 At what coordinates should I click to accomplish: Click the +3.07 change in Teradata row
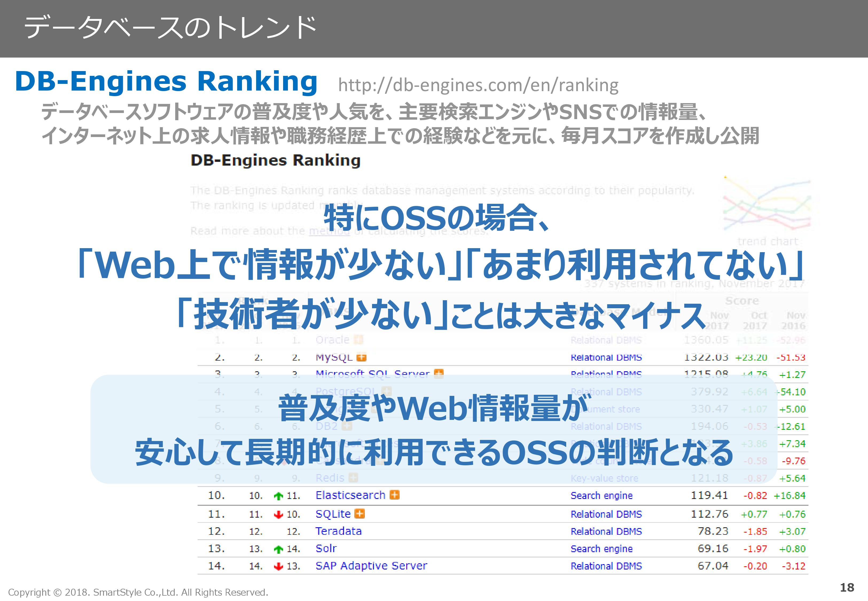coord(792,532)
